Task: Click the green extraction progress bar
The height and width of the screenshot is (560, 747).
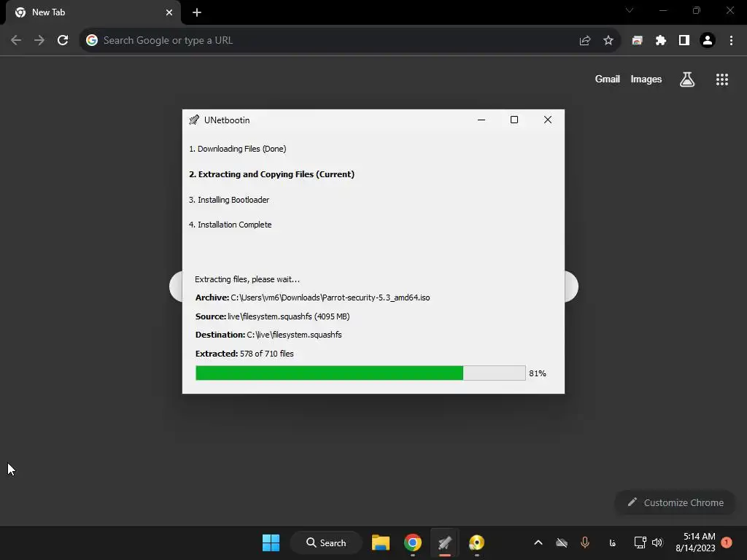Action: point(360,373)
